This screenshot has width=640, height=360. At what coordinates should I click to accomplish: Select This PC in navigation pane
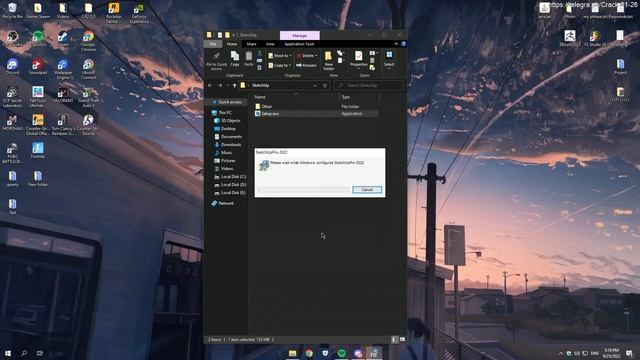[222, 113]
